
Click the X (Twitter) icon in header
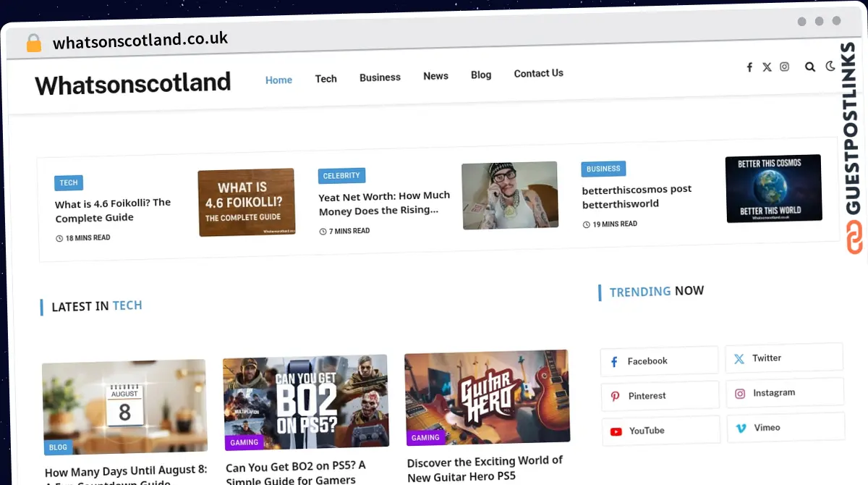click(x=767, y=67)
